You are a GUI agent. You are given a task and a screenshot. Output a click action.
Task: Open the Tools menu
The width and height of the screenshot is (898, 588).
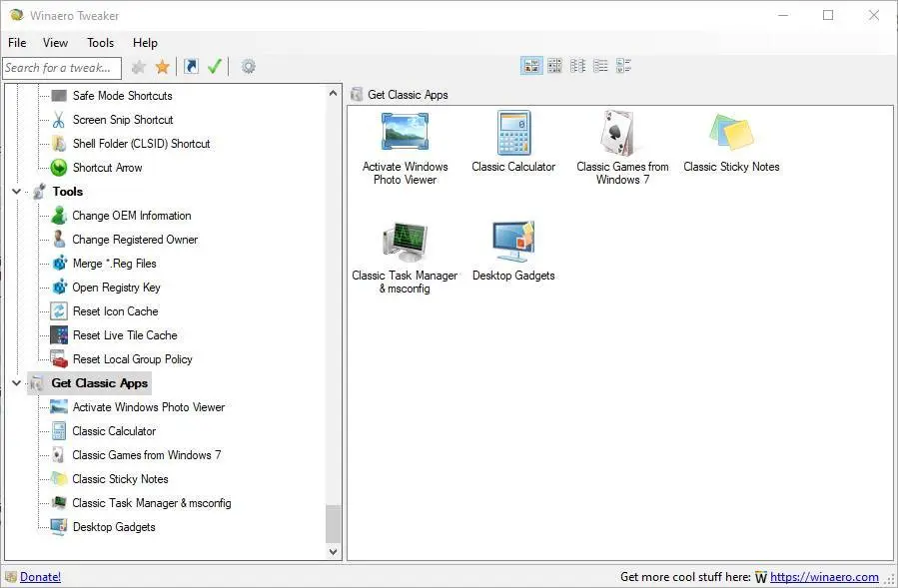pyautogui.click(x=100, y=43)
